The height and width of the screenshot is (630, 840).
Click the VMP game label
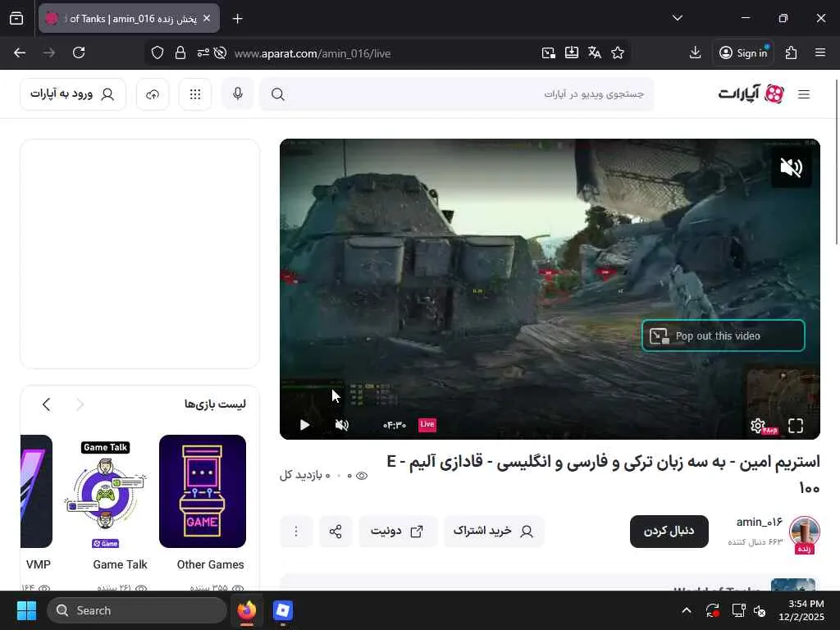(38, 564)
